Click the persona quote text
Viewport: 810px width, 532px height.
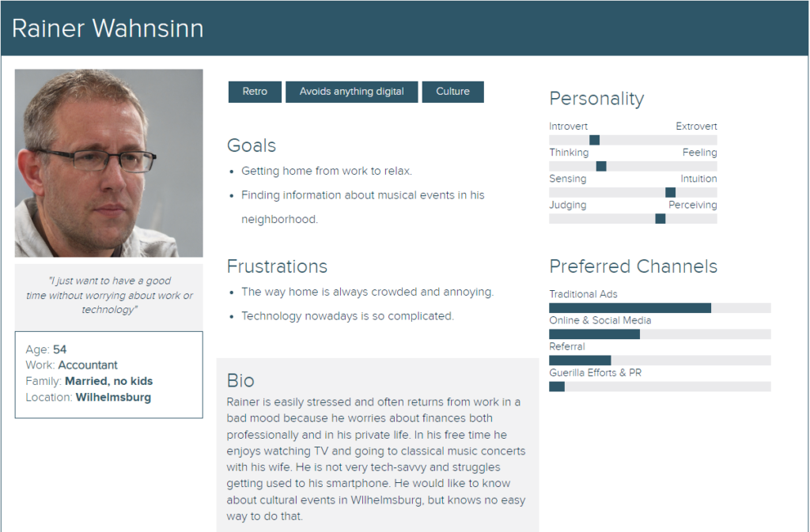109,295
